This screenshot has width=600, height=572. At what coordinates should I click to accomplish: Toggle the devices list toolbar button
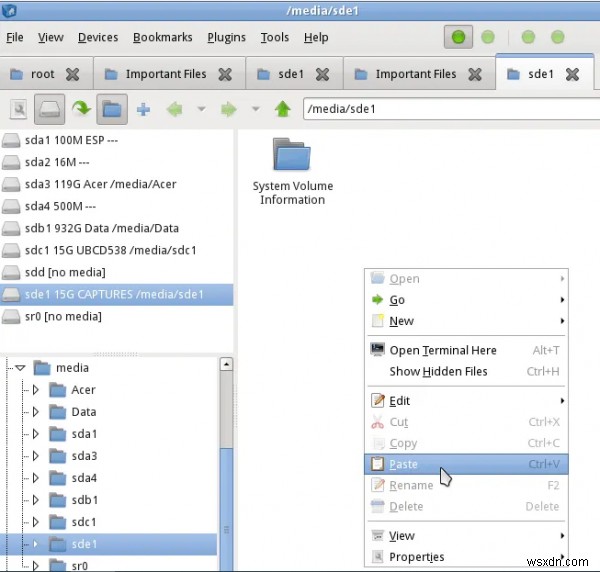click(49, 109)
